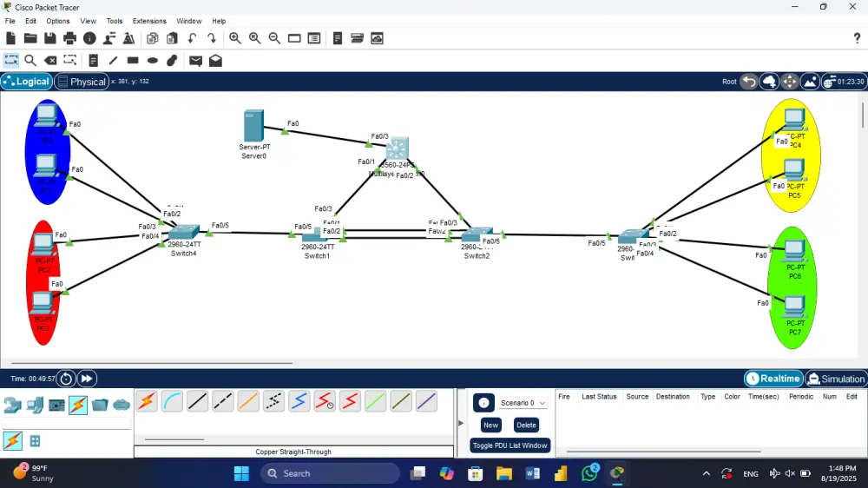Zoom out of the workspace
Viewport: 868px width, 488px height.
point(274,38)
